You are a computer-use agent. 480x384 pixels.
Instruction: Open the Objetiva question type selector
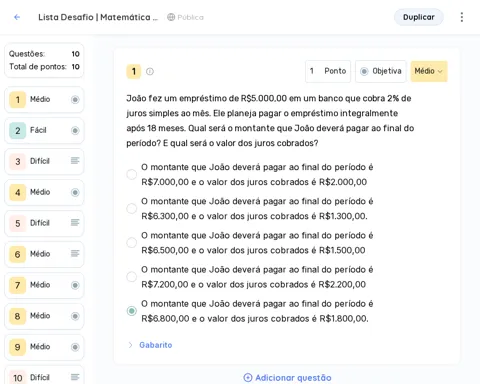click(x=381, y=71)
